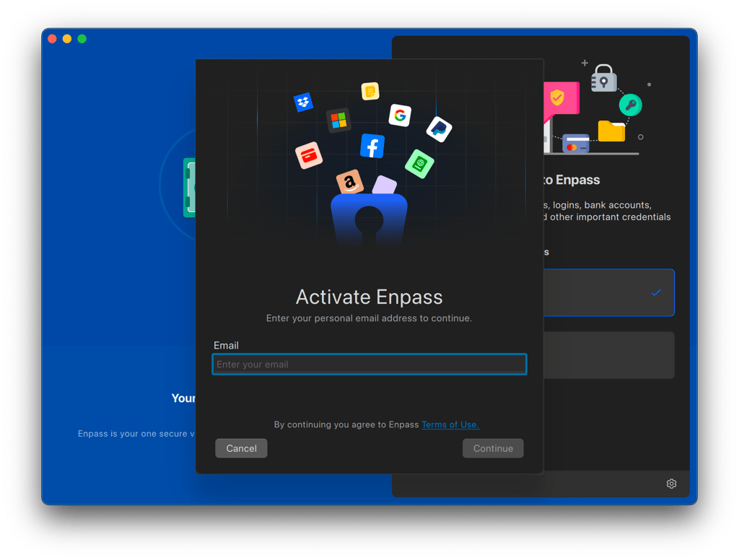Minimize window with yellow button

click(x=67, y=39)
